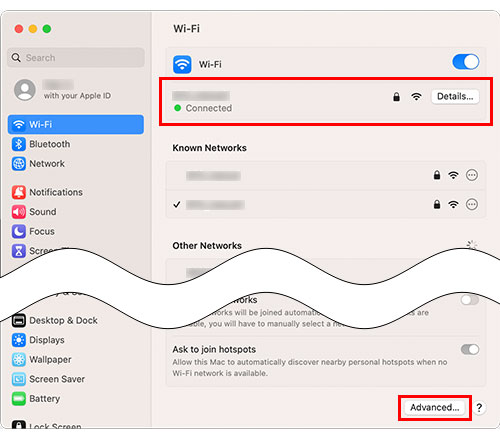Select Battery in the sidebar
The width and height of the screenshot is (500, 439).
(x=76, y=399)
